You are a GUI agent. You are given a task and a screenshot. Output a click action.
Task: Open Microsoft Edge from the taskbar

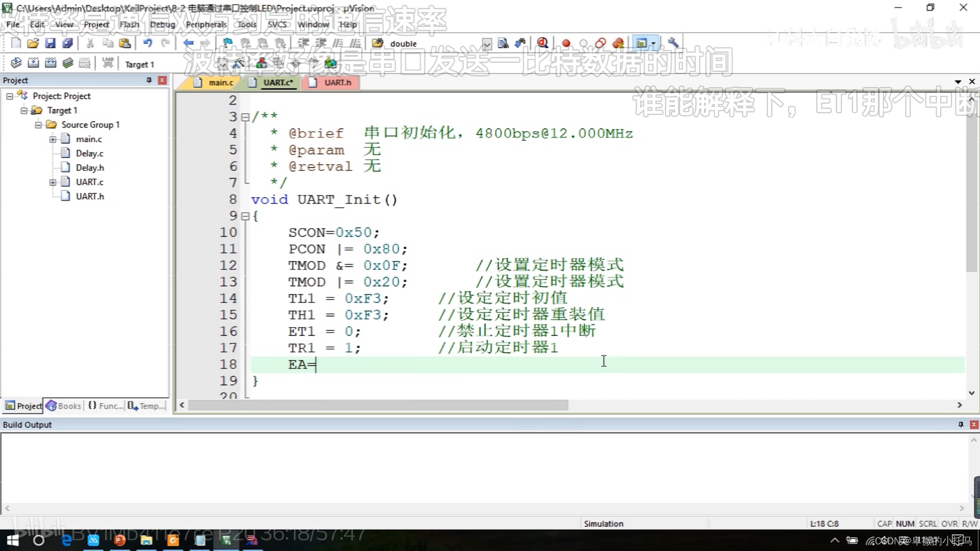click(x=66, y=540)
